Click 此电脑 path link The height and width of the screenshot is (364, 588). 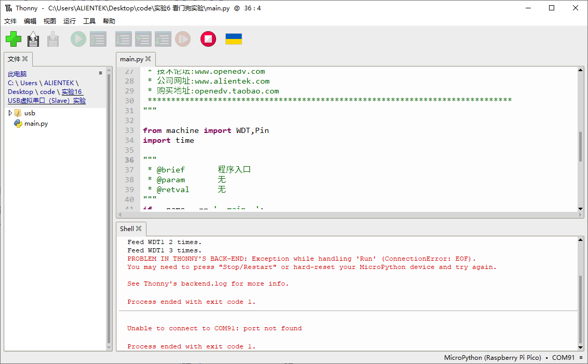click(x=17, y=74)
